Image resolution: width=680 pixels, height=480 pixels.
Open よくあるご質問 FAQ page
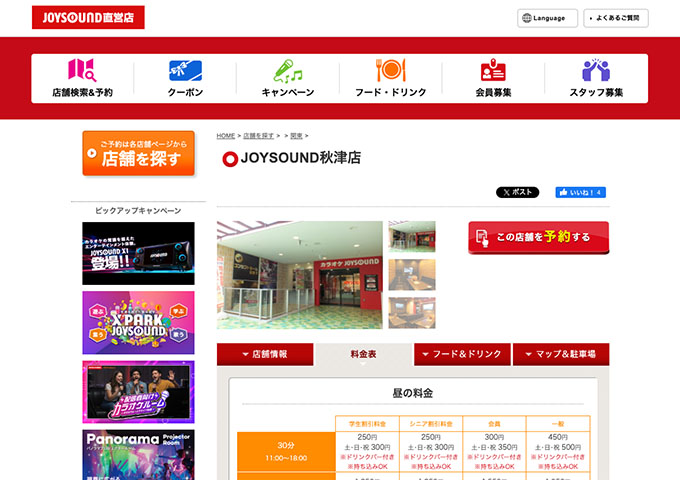616,18
